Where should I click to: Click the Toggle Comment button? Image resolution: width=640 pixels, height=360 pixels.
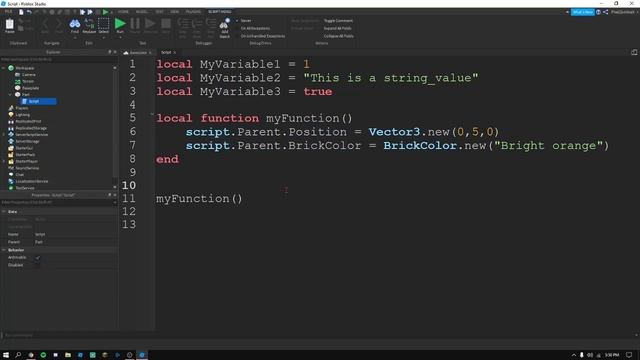click(338, 20)
